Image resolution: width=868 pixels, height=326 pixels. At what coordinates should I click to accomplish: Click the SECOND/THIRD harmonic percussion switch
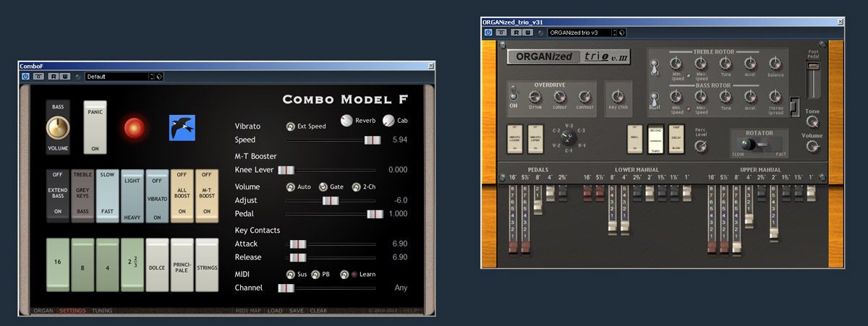pos(655,139)
